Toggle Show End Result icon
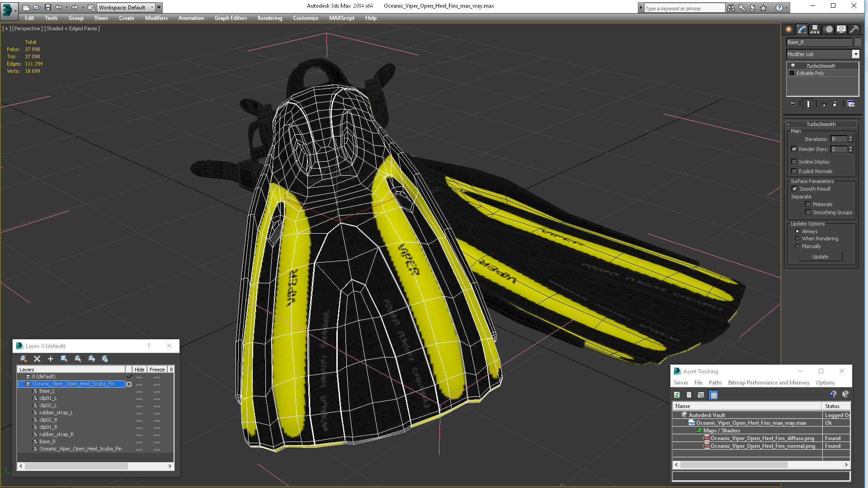 point(808,104)
